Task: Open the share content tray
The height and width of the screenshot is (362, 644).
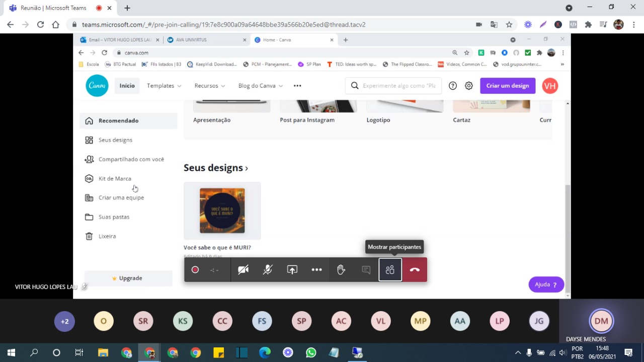Action: coord(292,270)
